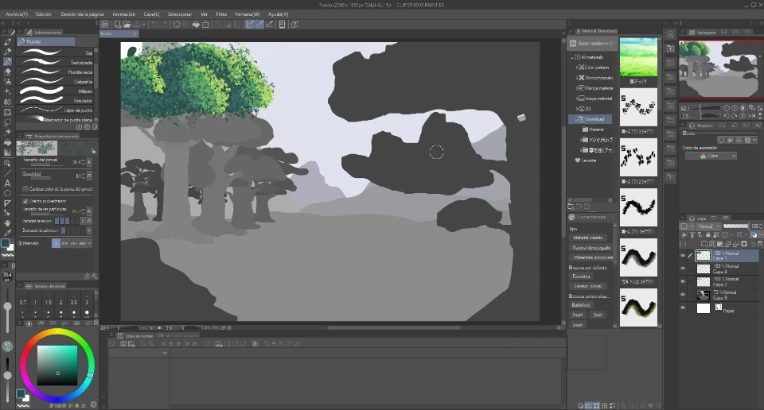The height and width of the screenshot is (410, 764).
Task: Click the color wheel settings icon at bottom right
Action: pos(94,405)
